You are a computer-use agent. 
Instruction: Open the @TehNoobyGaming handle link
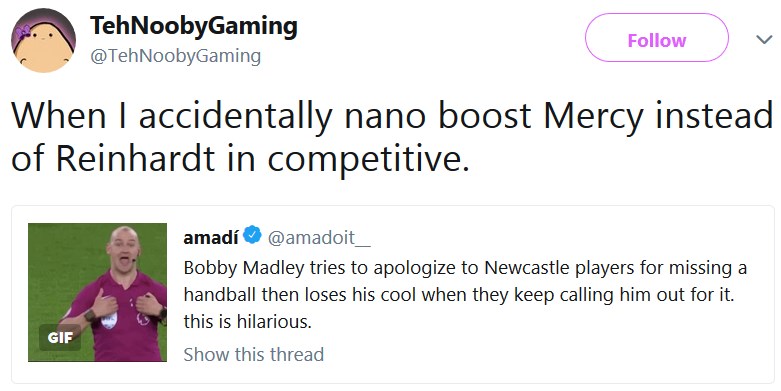[175, 55]
